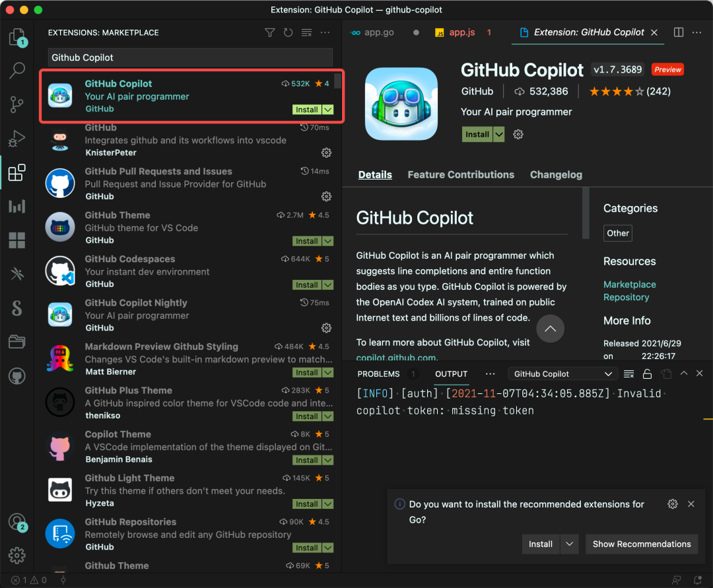Split the editor using the top-right icon
Viewport: 713px width, 588px height.
coord(679,32)
